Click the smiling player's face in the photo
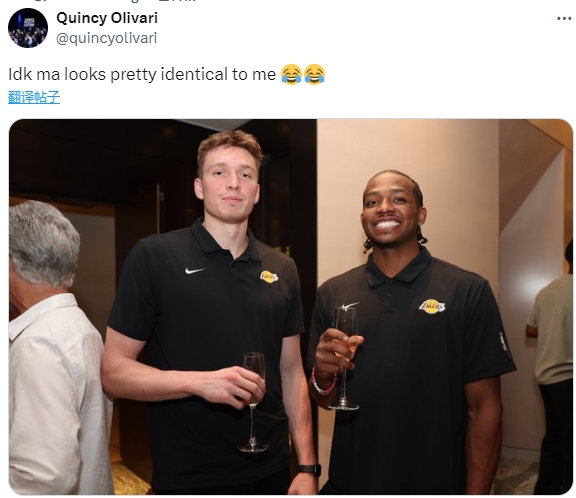This screenshot has width=576, height=498. pyautogui.click(x=393, y=211)
